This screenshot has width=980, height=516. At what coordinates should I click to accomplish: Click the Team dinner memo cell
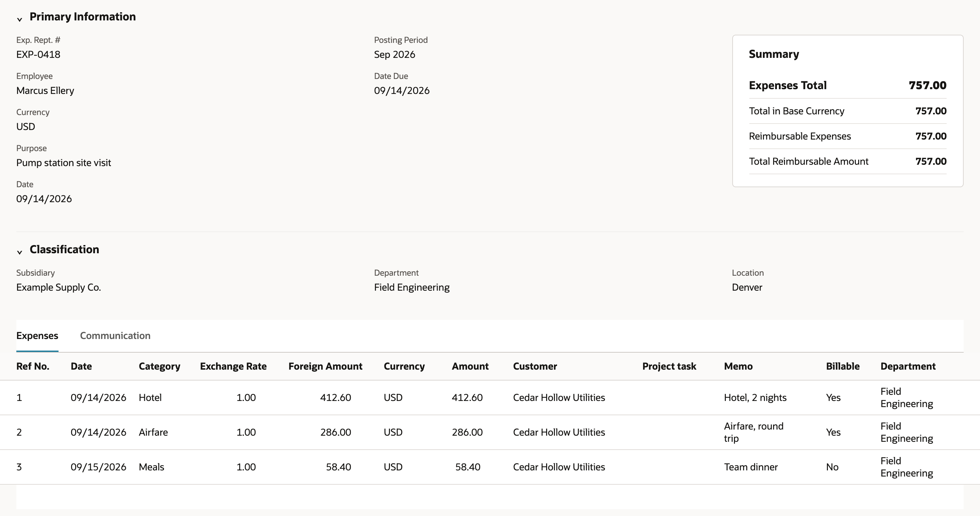coord(751,467)
